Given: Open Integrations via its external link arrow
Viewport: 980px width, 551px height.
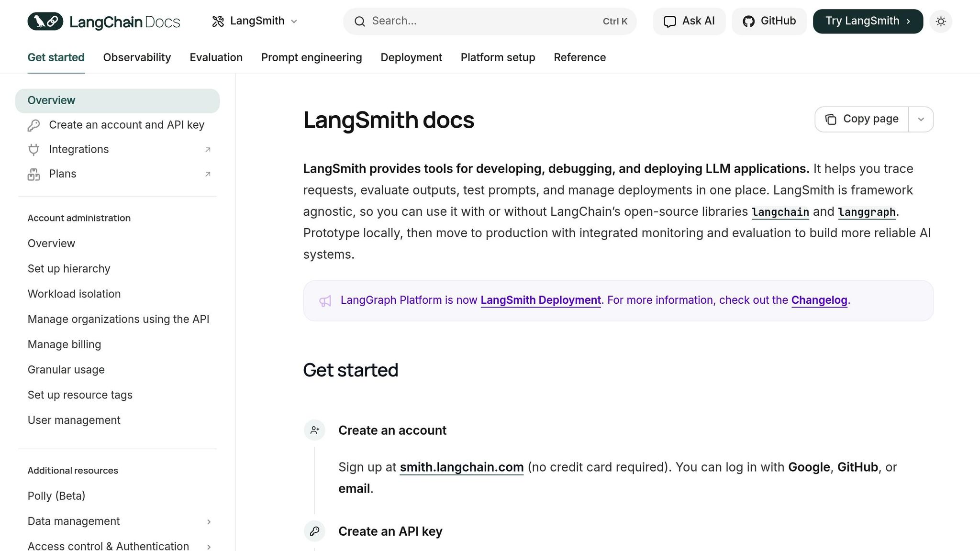Looking at the screenshot, I should (207, 150).
